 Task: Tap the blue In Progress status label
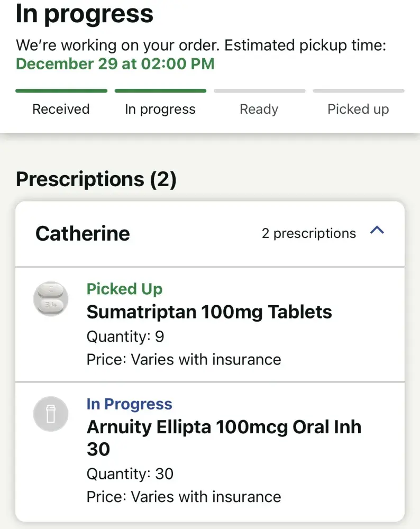point(129,404)
